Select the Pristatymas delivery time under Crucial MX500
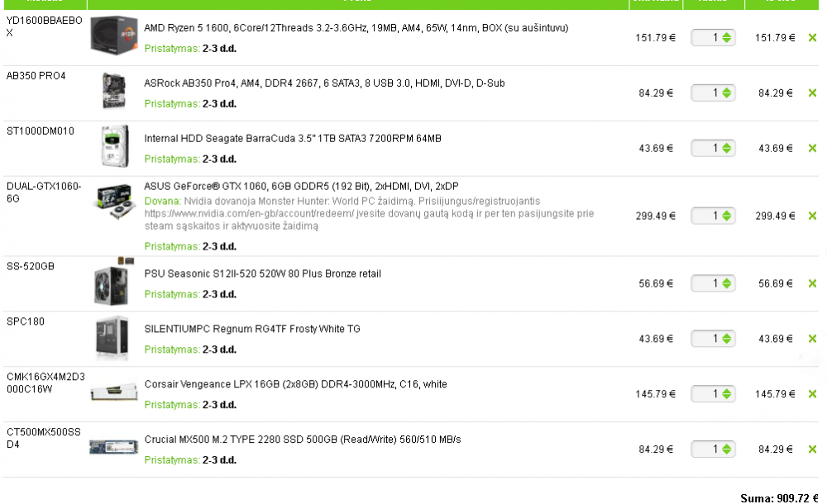This screenshot has width=827, height=504. (190, 460)
